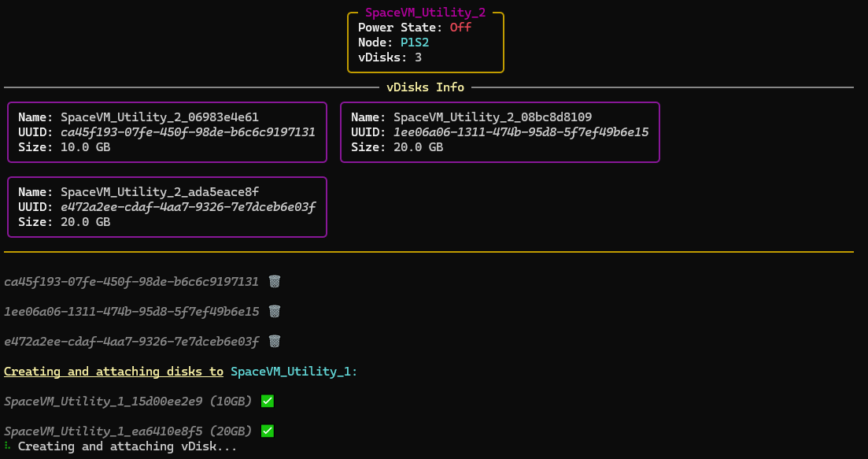This screenshot has width=868, height=459.
Task: Click the trash icon beside UUID ca45f193
Action: pos(274,281)
